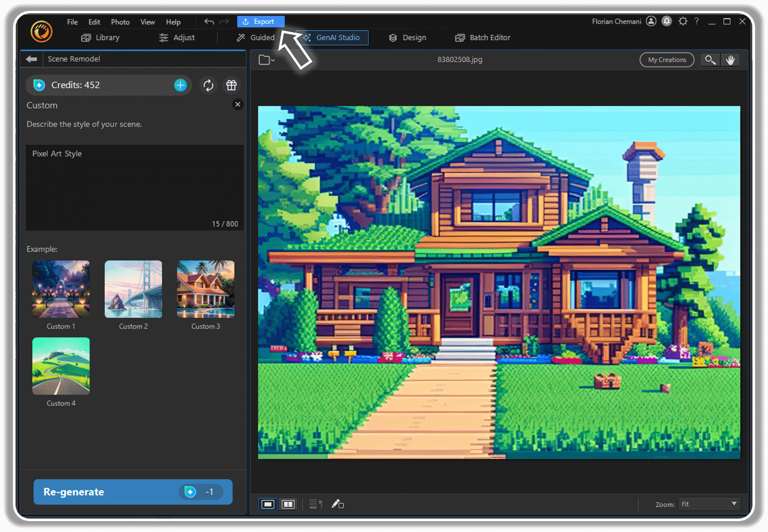The image size is (768, 532).
Task: Open the Zoom level dropdown showing Fit
Action: point(709,504)
